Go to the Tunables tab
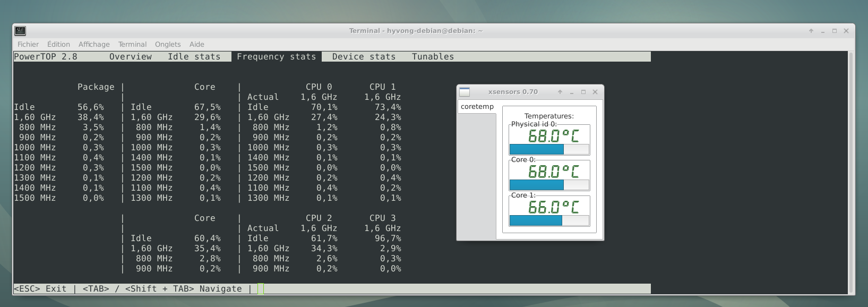This screenshot has height=307, width=868. [x=433, y=57]
